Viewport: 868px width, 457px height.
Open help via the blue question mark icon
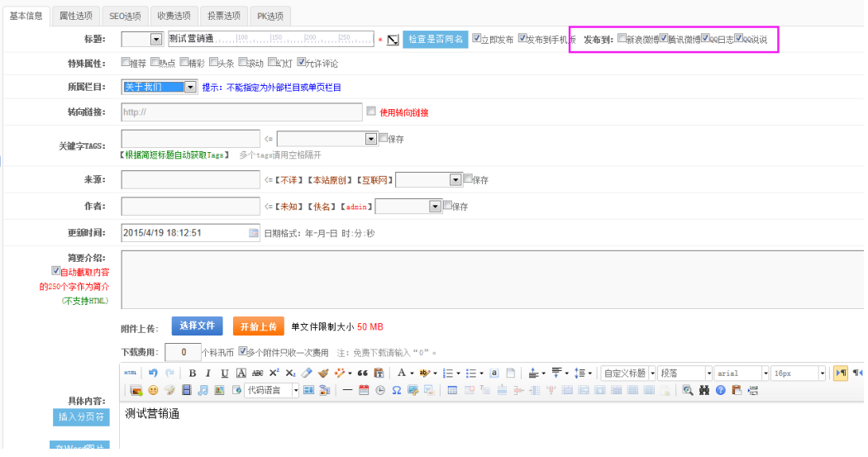tap(721, 390)
